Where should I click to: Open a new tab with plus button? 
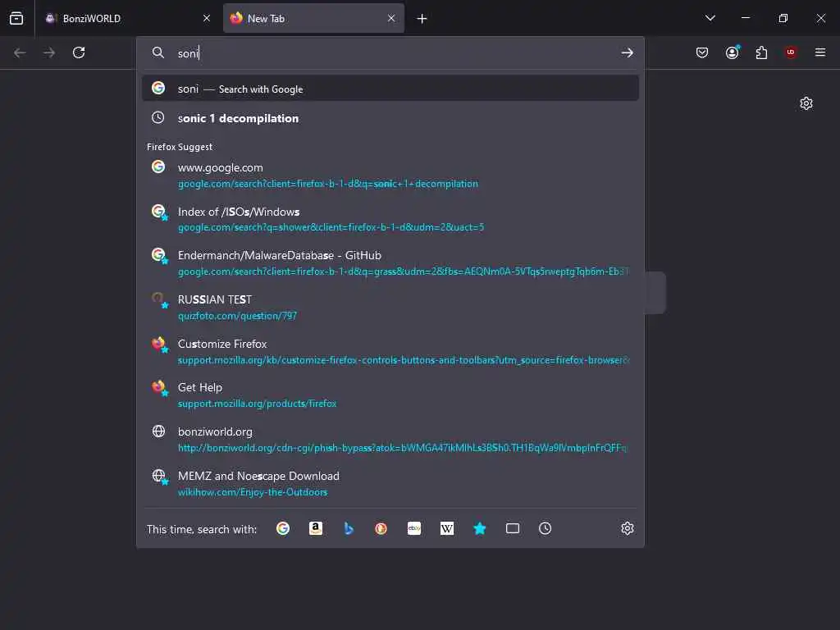(x=422, y=19)
